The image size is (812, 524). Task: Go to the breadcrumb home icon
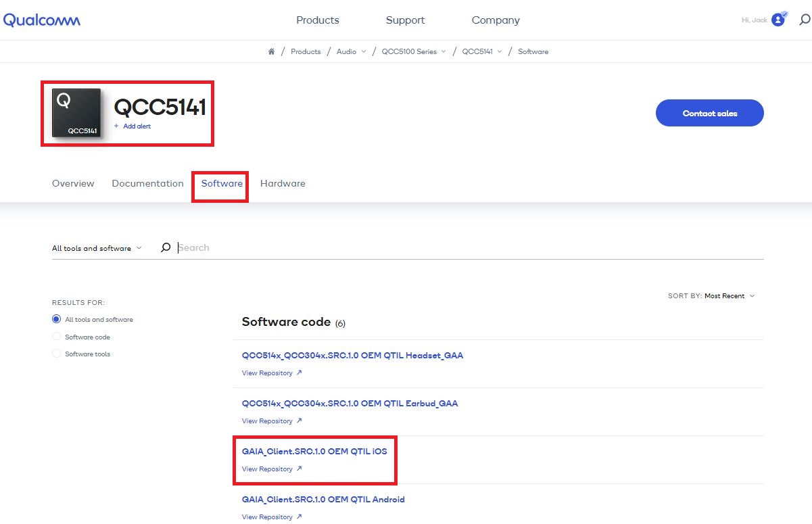pos(272,51)
